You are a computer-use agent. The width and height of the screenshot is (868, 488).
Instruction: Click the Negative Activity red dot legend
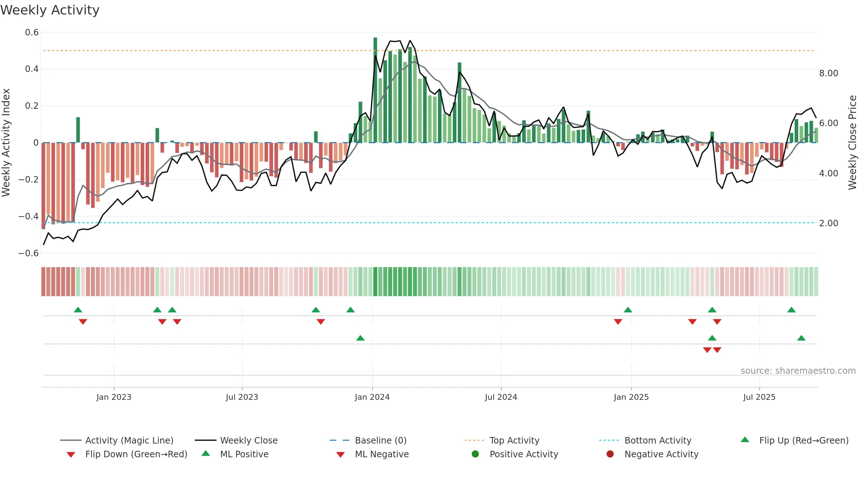[x=652, y=454]
